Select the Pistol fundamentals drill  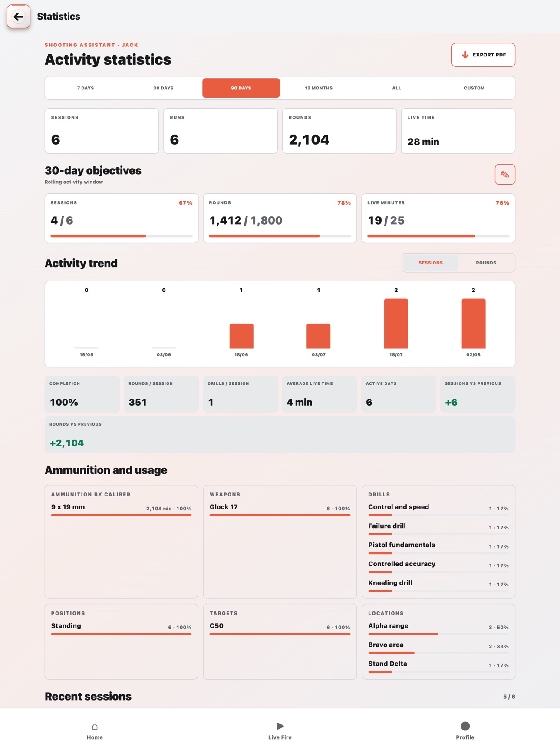(438, 547)
